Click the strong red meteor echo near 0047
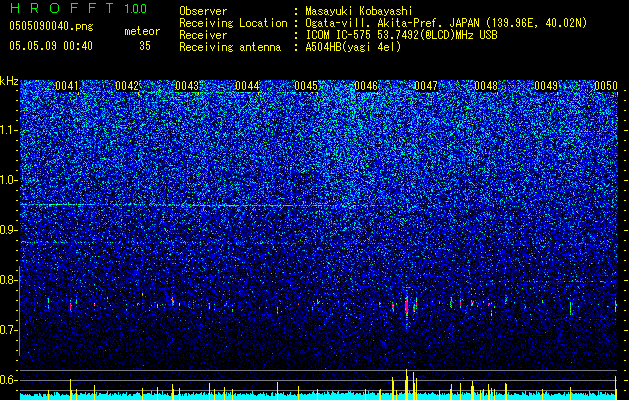 (406, 306)
